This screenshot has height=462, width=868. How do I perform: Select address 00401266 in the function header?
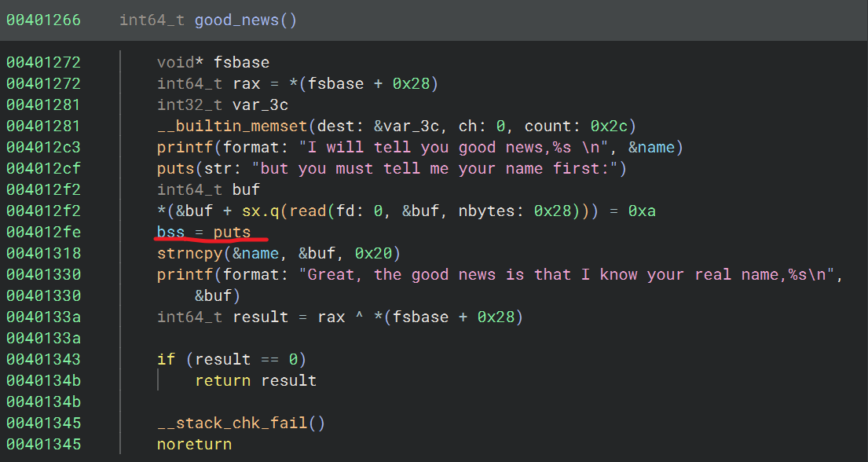(x=43, y=20)
